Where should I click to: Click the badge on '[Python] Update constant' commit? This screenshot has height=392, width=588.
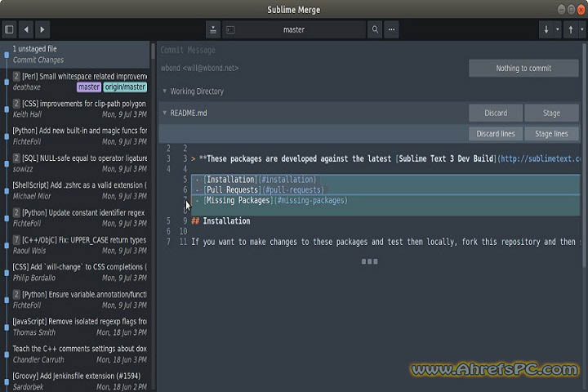coord(16,212)
